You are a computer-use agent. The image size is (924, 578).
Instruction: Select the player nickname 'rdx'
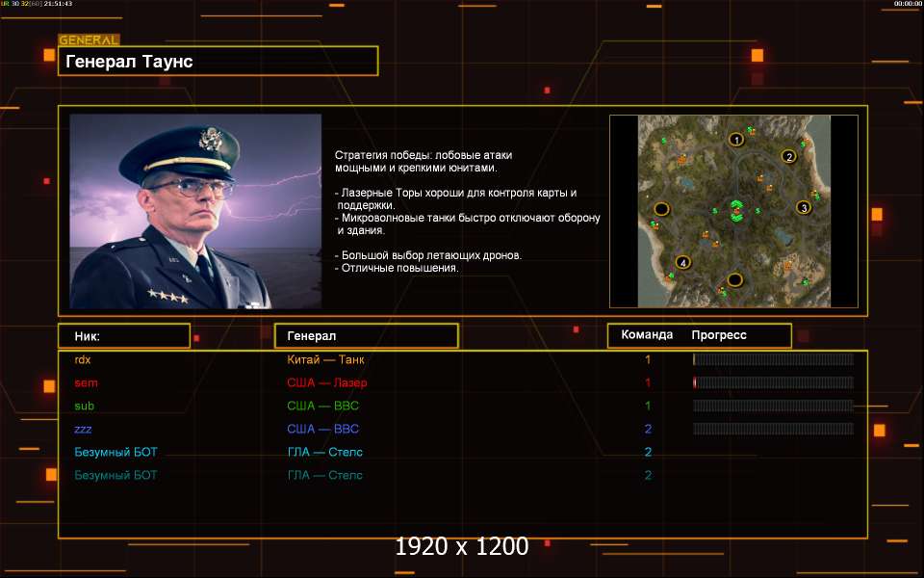click(x=83, y=359)
